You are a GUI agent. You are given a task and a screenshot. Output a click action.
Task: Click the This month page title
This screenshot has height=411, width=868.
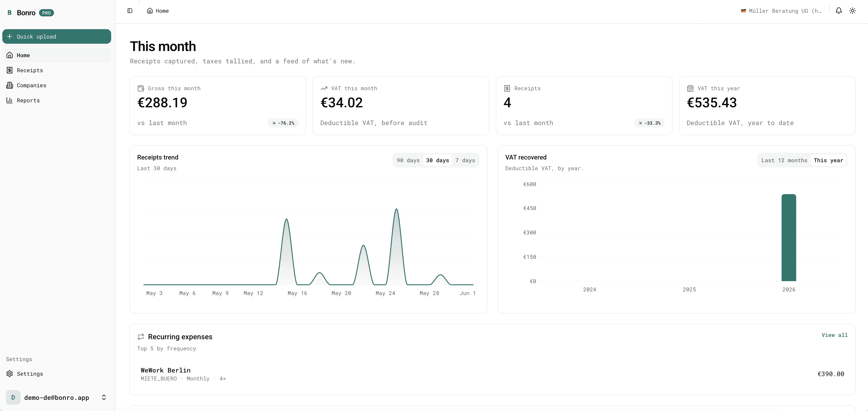tap(163, 46)
